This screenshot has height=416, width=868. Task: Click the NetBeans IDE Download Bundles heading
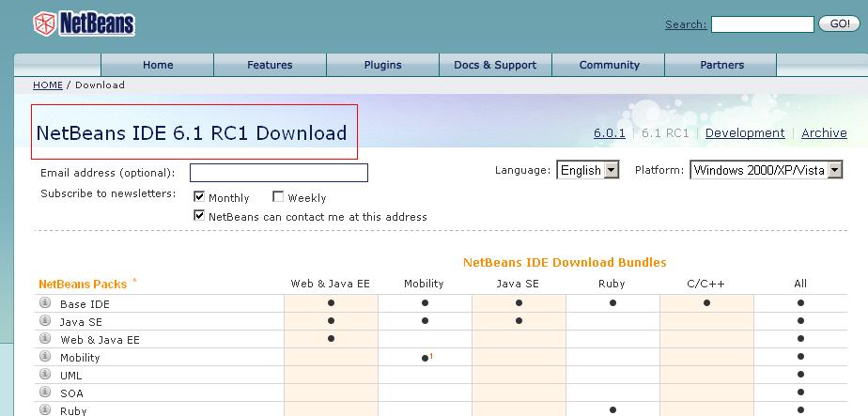tap(565, 262)
